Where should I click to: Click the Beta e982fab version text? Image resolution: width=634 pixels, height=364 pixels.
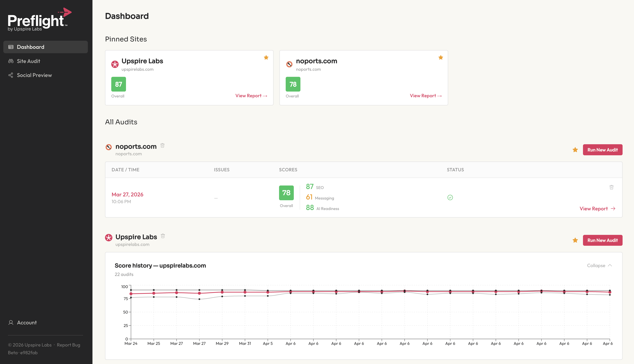23,353
